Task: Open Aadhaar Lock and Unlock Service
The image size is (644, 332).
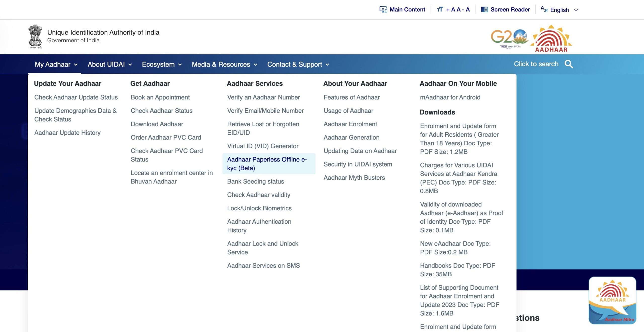Action: click(263, 248)
